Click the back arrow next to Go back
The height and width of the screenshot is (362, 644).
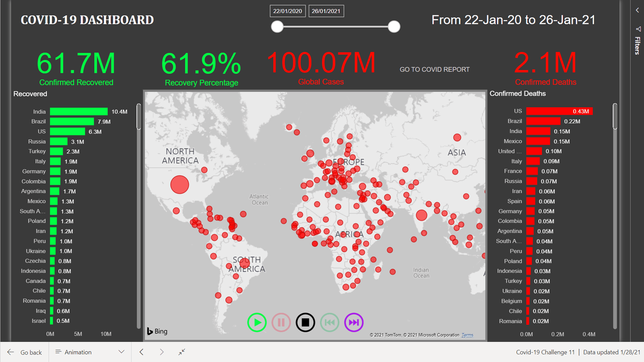coord(10,352)
